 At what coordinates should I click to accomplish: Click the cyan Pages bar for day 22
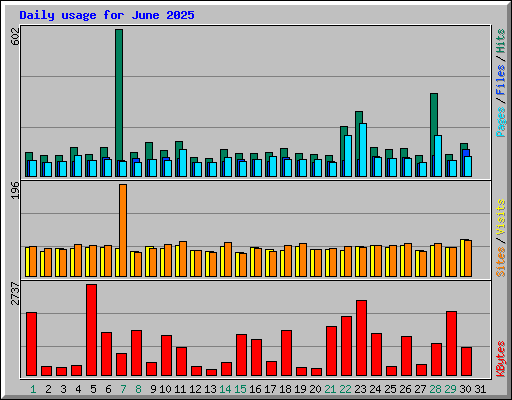click(348, 156)
